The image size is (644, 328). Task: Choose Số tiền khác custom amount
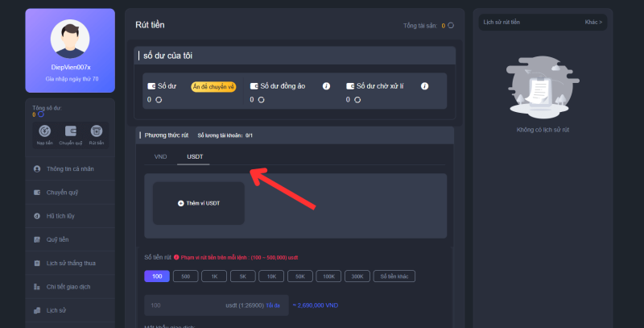pos(394,276)
